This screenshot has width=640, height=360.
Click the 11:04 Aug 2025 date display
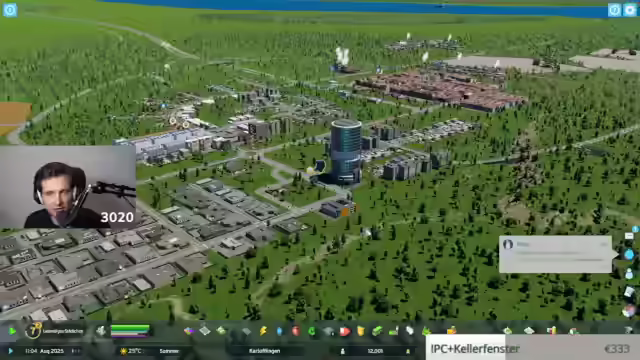point(44,351)
